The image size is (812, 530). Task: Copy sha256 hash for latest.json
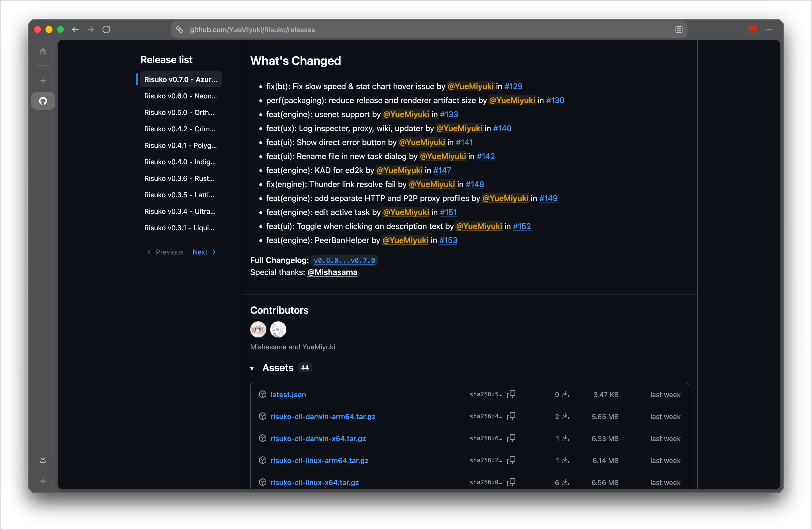point(511,394)
